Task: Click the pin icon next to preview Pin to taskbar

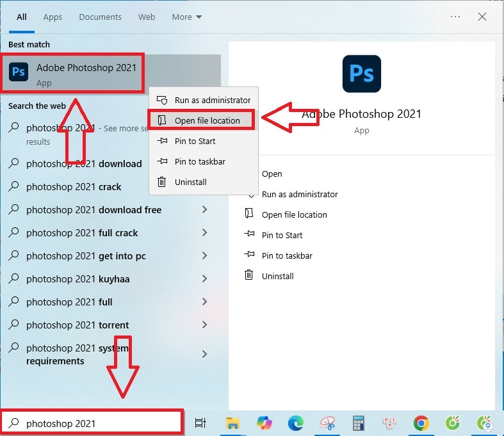Action: [249, 254]
